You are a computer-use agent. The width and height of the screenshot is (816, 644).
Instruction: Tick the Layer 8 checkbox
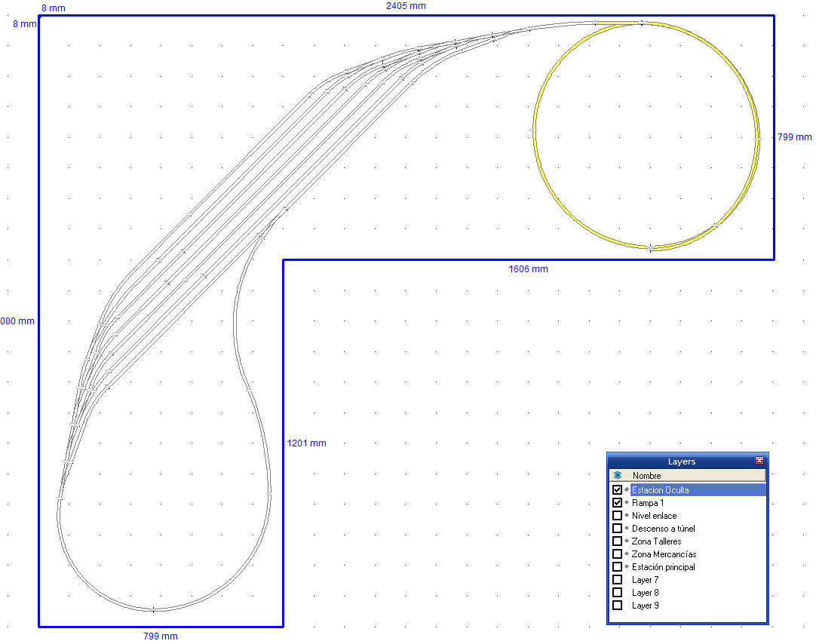(617, 593)
